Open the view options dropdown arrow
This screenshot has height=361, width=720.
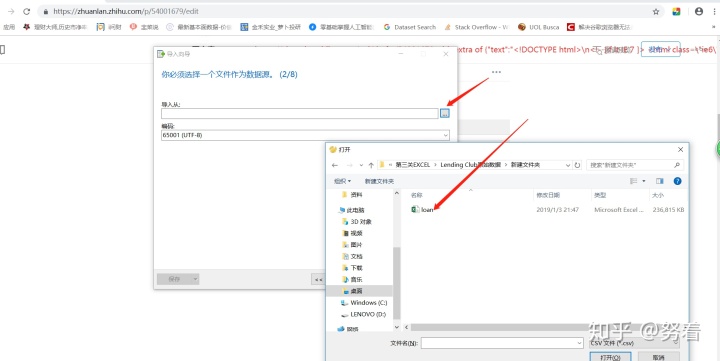tap(644, 181)
